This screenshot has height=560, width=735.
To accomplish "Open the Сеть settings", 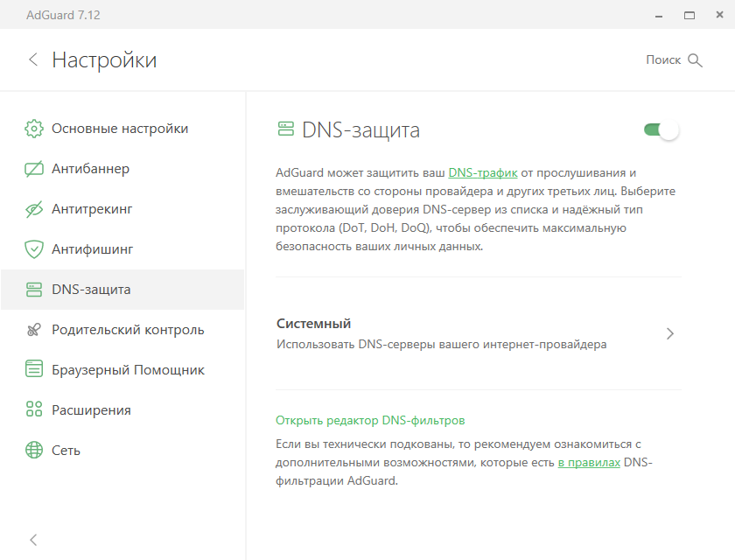I will pyautogui.click(x=122, y=451).
